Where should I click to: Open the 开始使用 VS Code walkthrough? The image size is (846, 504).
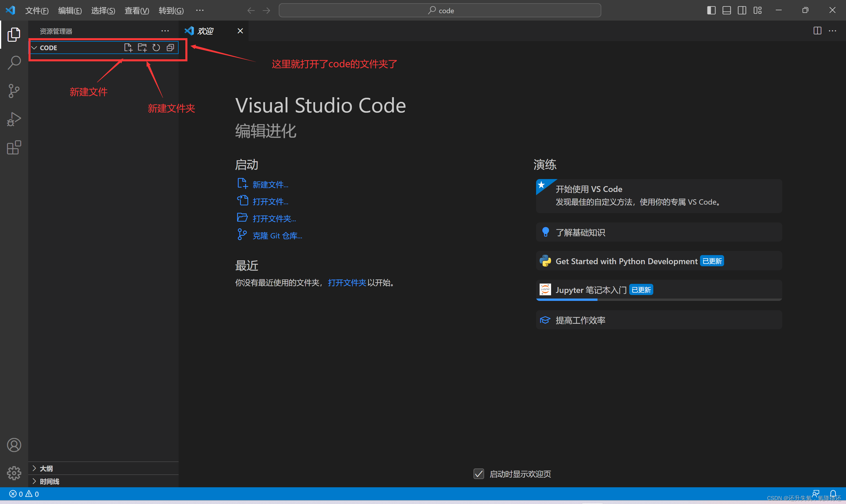659,196
